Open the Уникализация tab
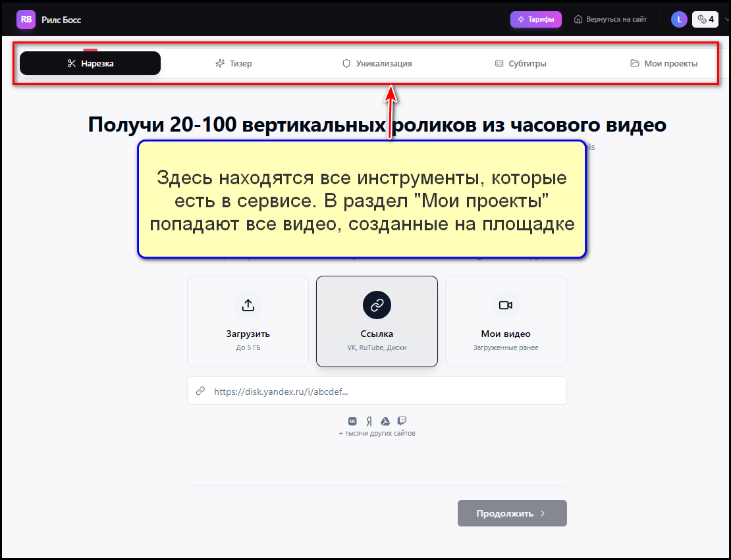Viewport: 731px width, 560px height. click(377, 64)
